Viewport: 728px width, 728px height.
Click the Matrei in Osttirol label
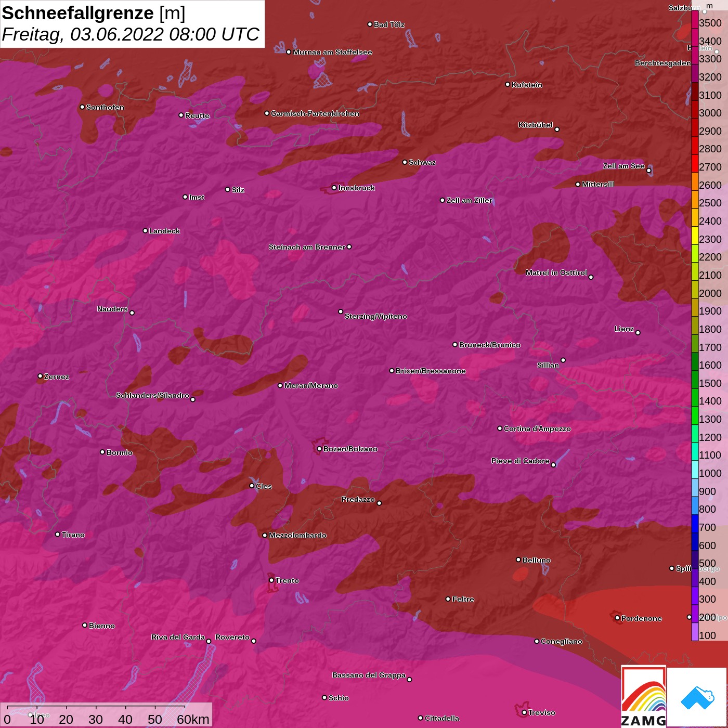pos(556,272)
